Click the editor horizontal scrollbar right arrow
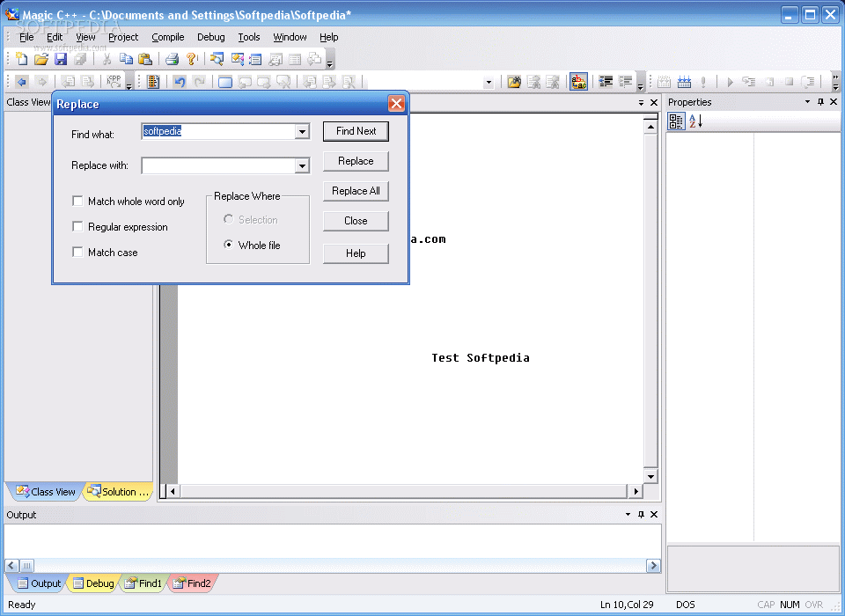 coord(636,491)
